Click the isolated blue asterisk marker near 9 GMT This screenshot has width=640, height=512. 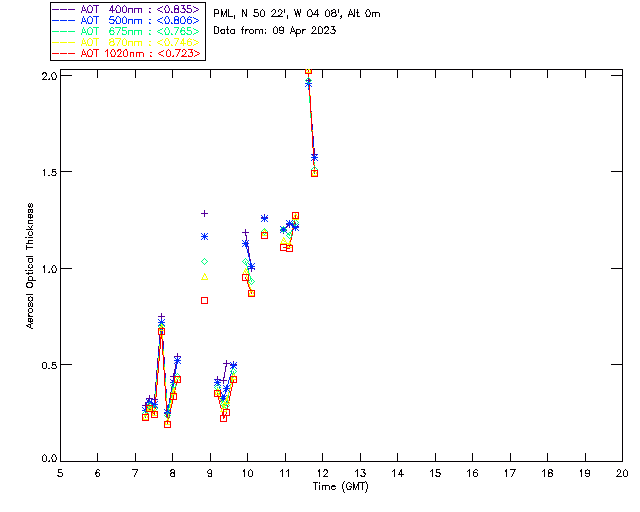[204, 236]
